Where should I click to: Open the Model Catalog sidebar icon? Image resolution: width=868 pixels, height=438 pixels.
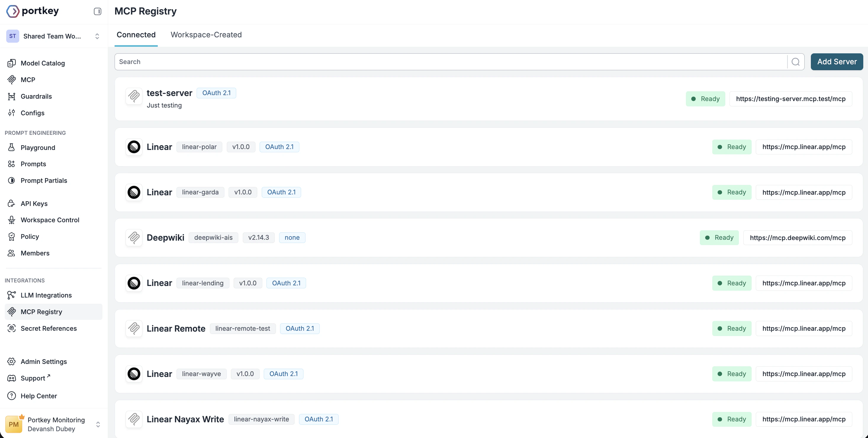click(x=12, y=63)
